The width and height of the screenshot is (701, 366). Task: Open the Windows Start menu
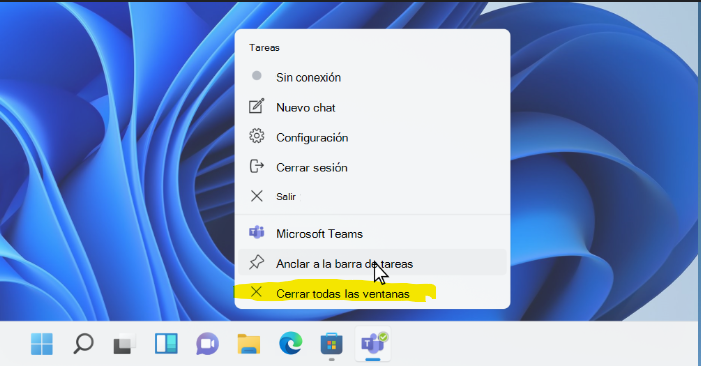coord(42,344)
